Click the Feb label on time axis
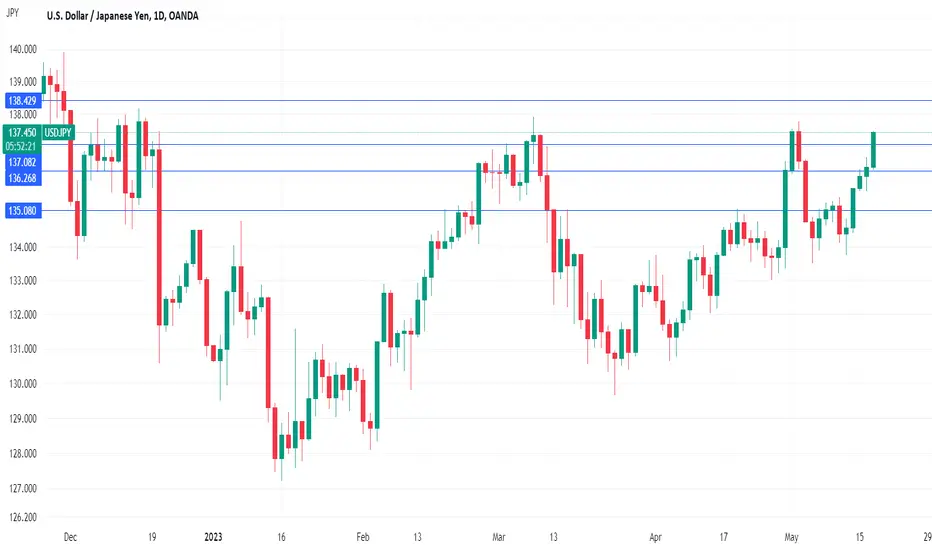Viewport: 932px width, 550px height. (x=363, y=537)
